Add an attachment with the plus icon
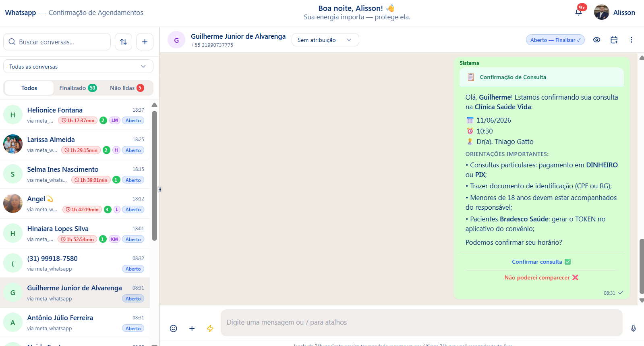The image size is (644, 346). click(x=192, y=329)
